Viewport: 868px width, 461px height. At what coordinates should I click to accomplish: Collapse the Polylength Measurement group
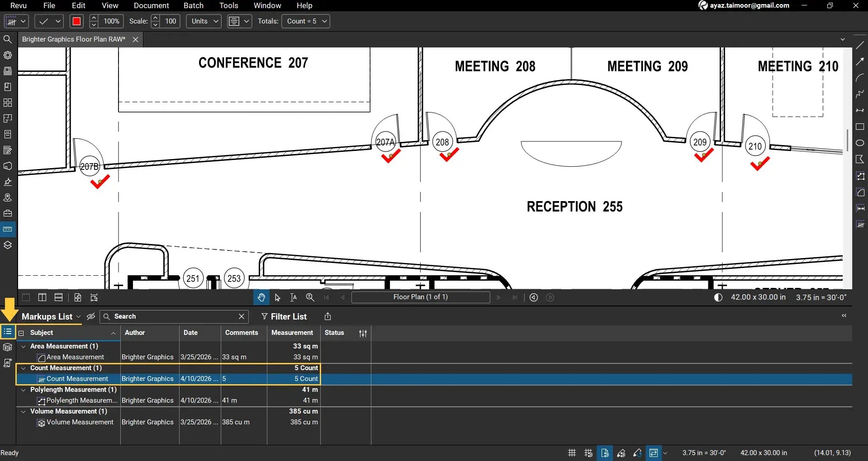(24, 390)
